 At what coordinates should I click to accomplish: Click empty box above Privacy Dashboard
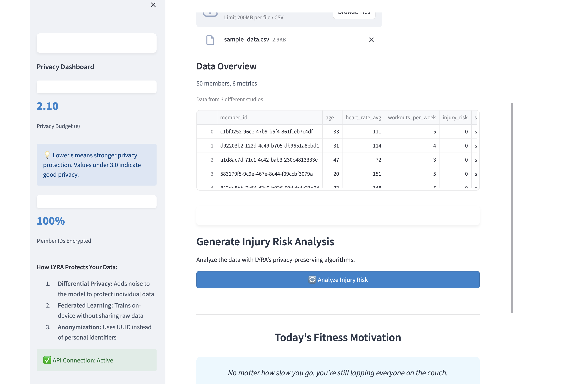pos(96,43)
